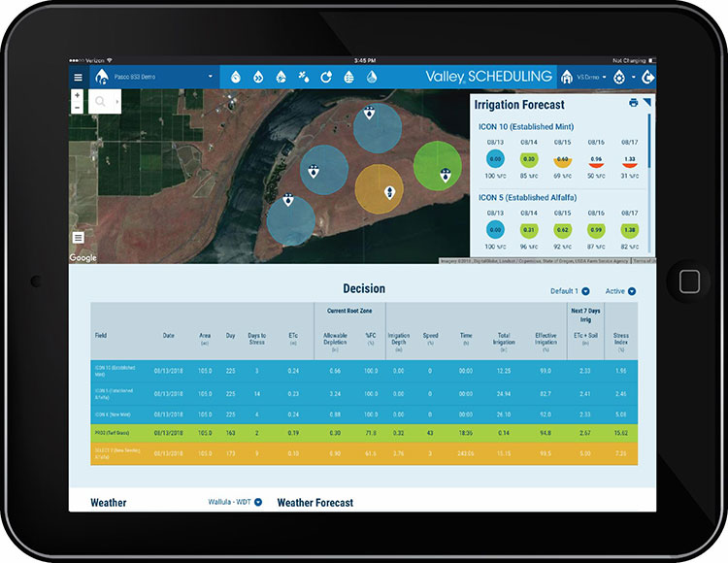Click the ICON 5 (Established Alfalfa) forecast heading
This screenshot has height=563, width=728.
click(x=527, y=198)
